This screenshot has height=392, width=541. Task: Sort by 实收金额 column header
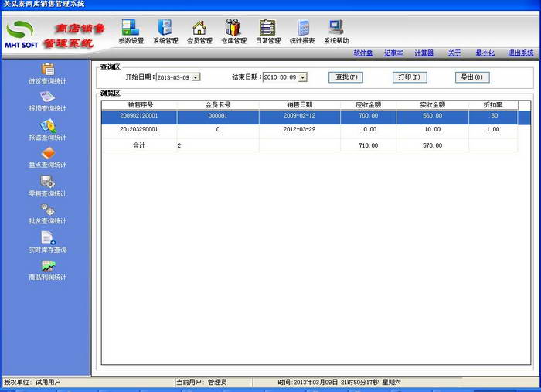pos(432,105)
